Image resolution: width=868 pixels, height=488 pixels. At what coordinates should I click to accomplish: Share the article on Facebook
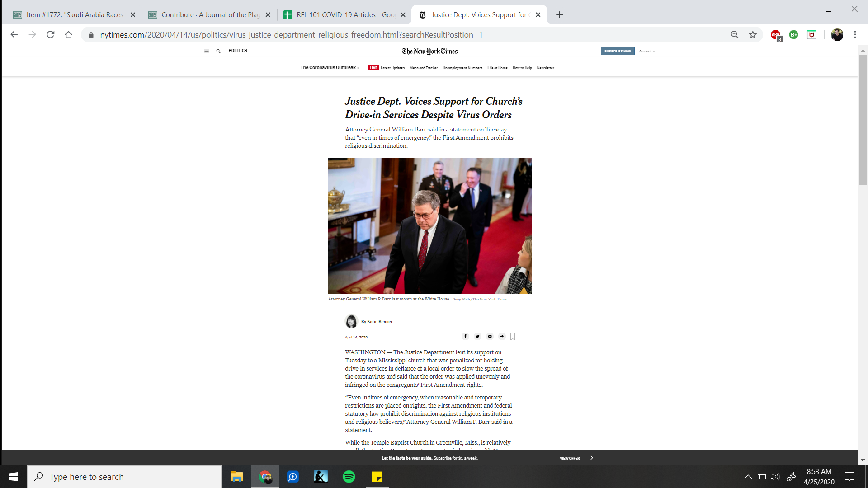465,336
